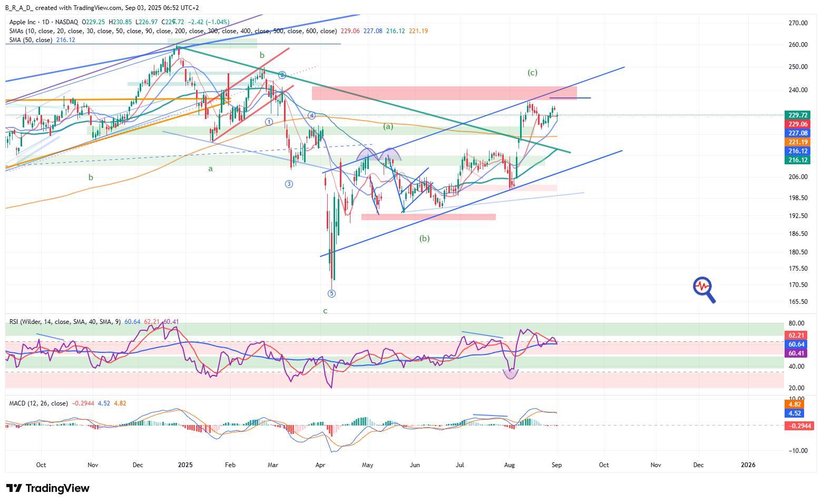Click the 165.50 price axis label
Screen dimensions: 822x504
[x=798, y=302]
